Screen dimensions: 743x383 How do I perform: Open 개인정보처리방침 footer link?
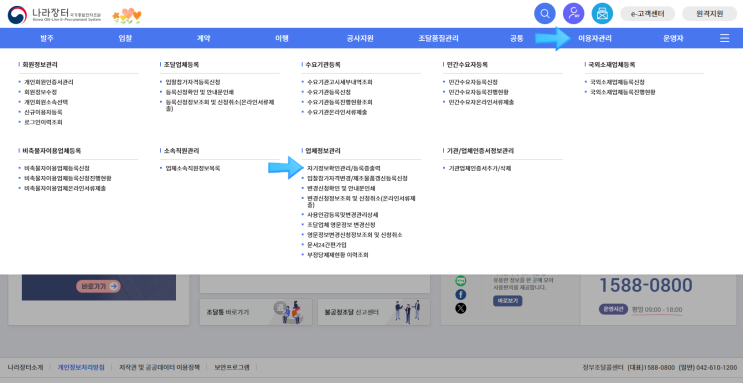(x=81, y=367)
